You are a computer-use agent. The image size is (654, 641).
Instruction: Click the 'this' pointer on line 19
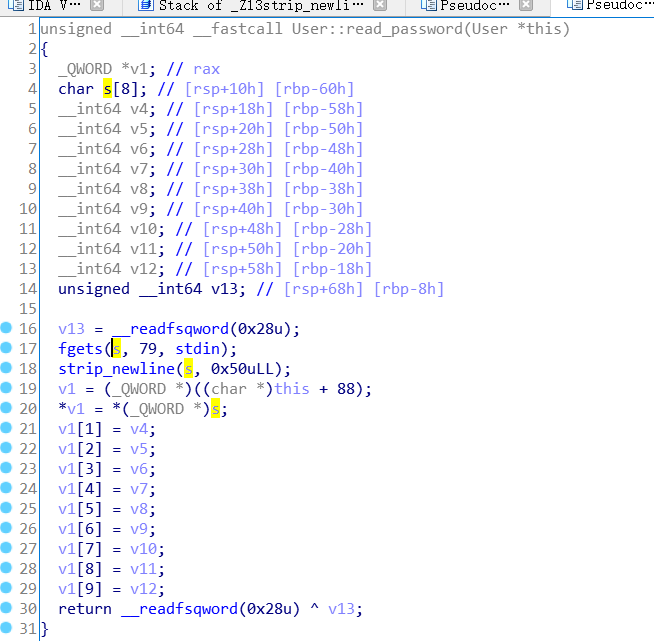point(292,389)
